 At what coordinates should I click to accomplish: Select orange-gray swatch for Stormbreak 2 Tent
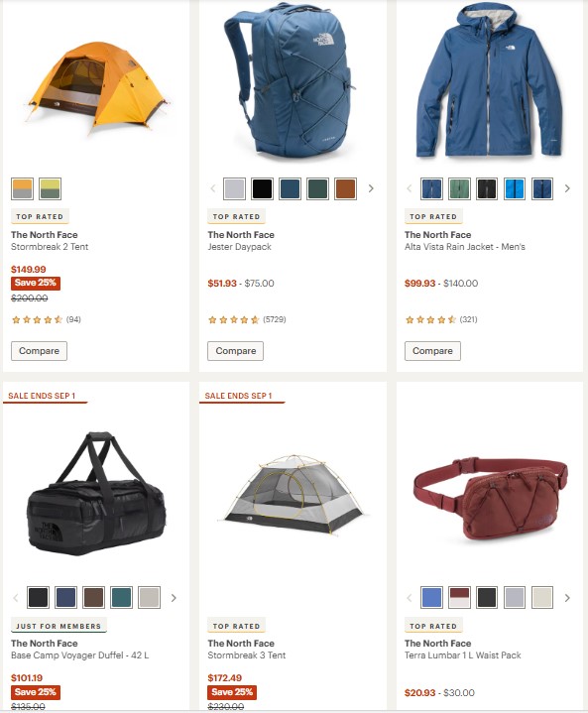point(22,188)
